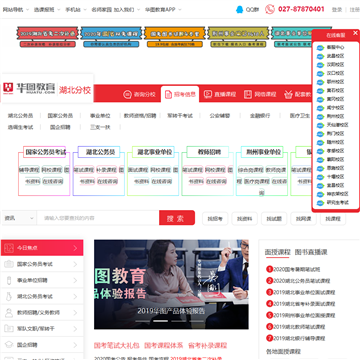Expand 事业单位招聘 sidebar arrow
The height and width of the screenshot is (360, 360).
coord(75,280)
